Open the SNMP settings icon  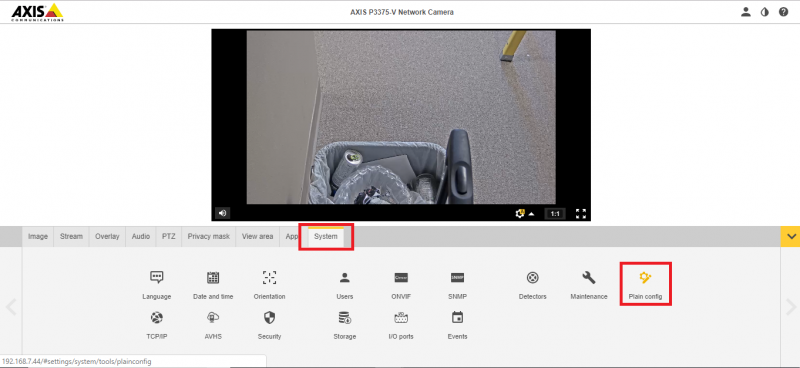(x=457, y=278)
